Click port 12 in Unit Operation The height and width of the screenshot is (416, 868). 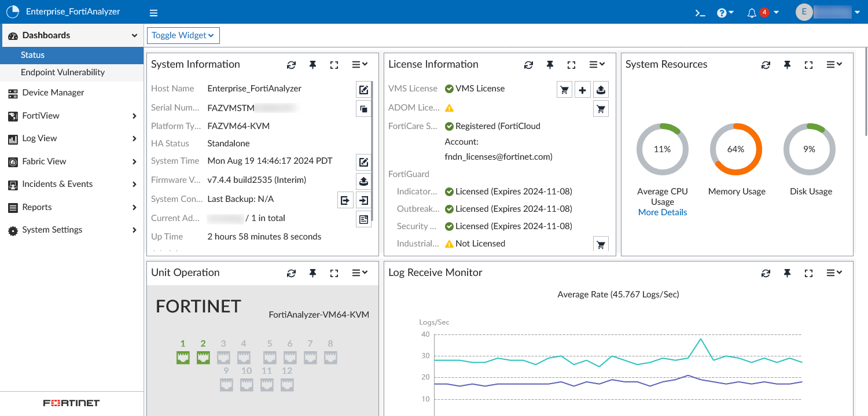point(287,385)
